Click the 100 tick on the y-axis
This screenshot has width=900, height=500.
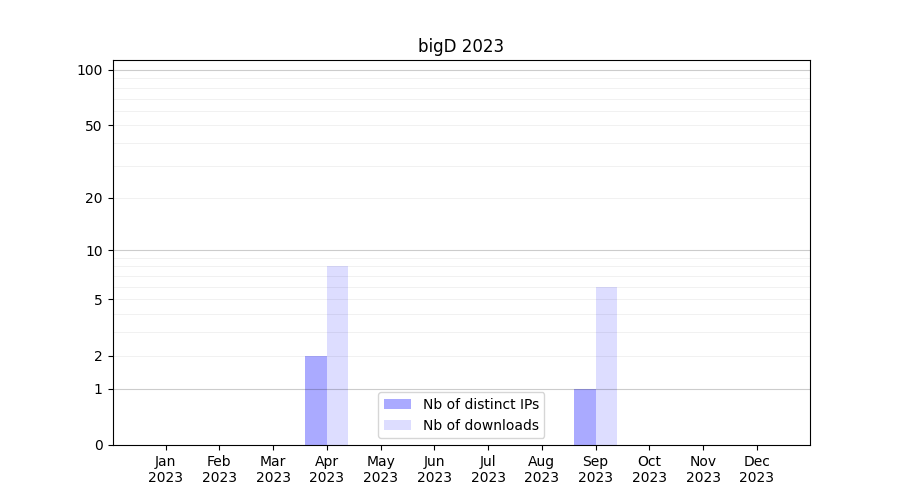(x=90, y=70)
